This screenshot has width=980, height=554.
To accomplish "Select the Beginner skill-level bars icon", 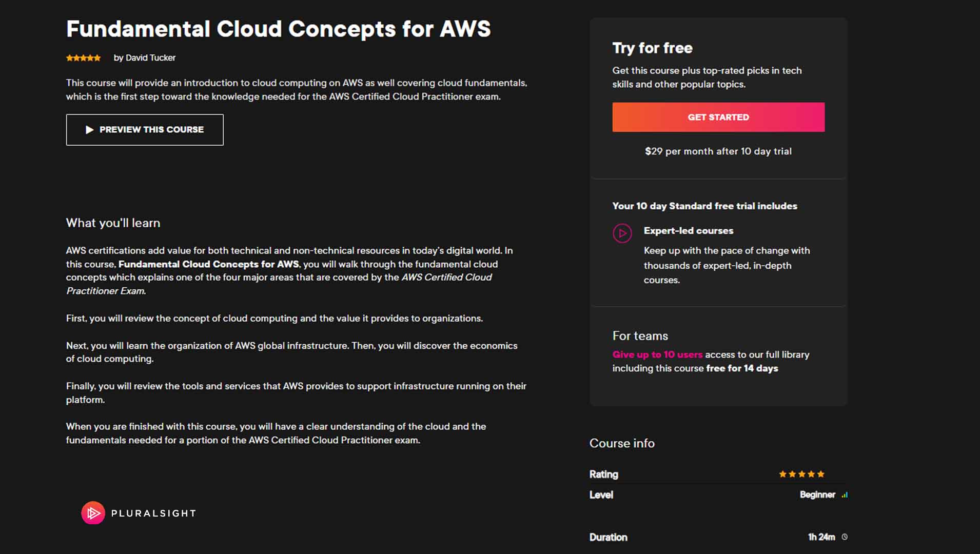I will pos(846,494).
